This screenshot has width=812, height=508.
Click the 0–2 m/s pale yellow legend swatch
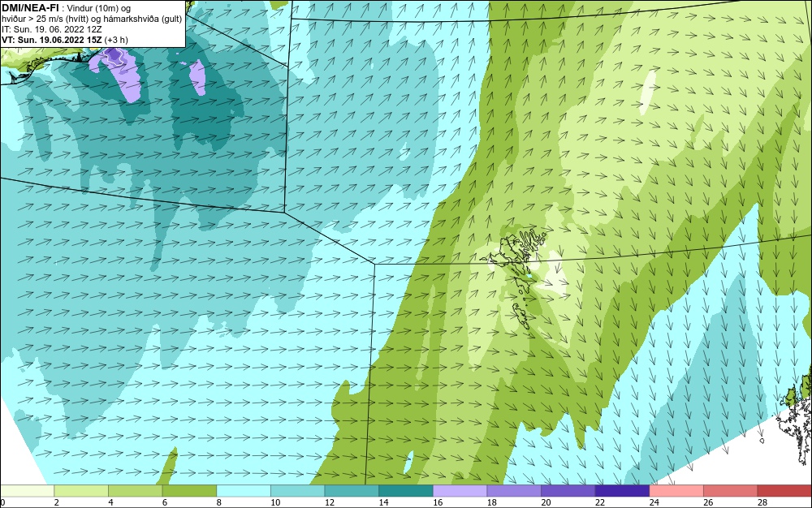pos(27,491)
